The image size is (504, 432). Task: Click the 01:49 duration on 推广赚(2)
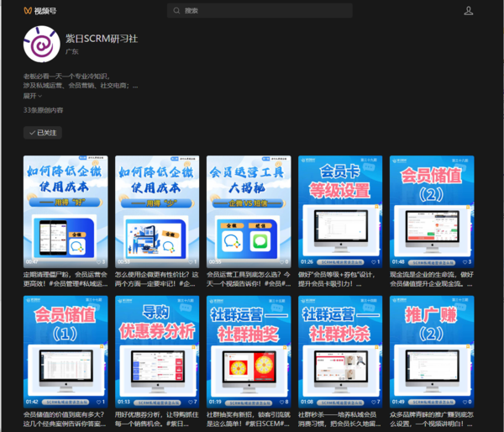click(x=398, y=402)
